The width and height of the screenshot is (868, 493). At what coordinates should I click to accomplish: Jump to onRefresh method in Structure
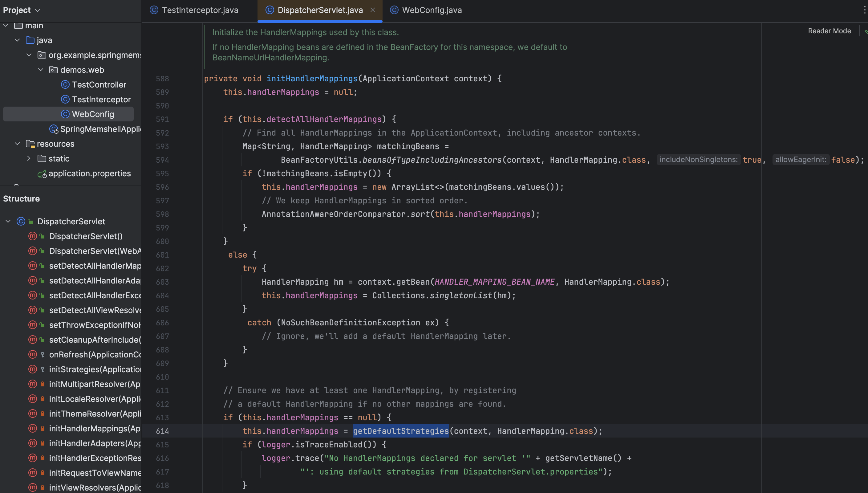point(95,355)
